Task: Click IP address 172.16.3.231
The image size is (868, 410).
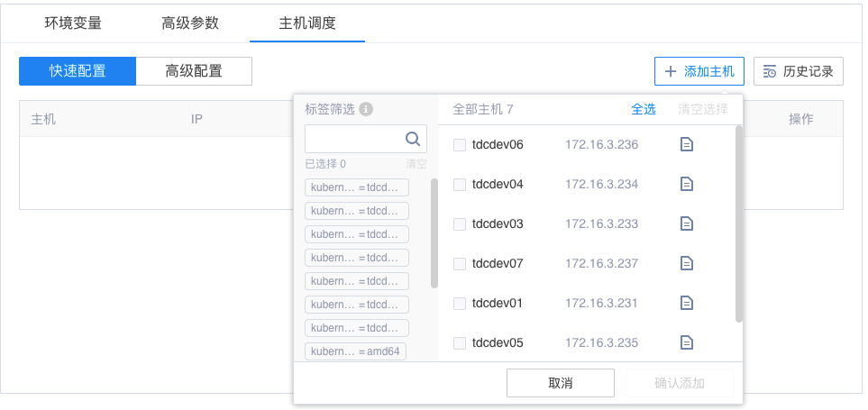Action: [x=601, y=303]
